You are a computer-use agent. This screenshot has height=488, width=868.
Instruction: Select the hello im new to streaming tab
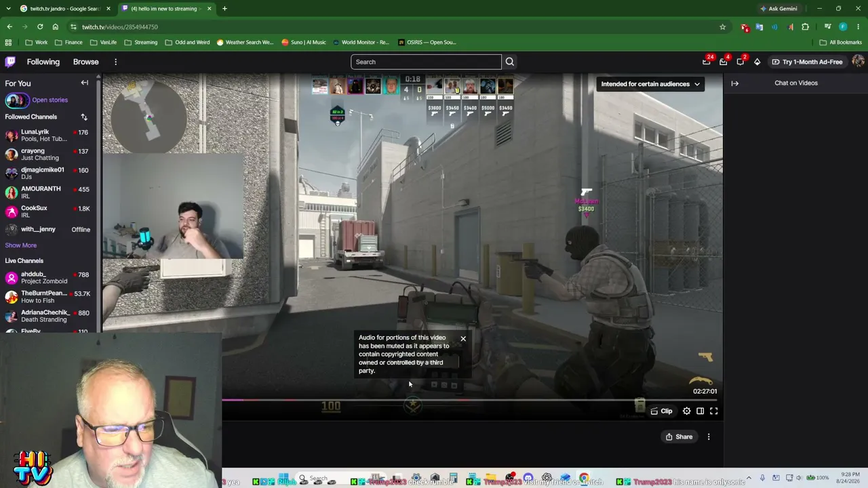[x=167, y=9]
